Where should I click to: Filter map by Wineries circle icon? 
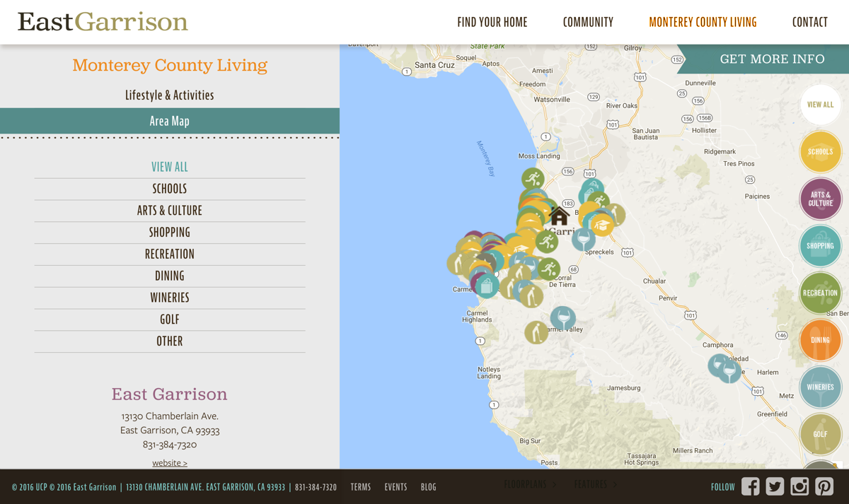click(x=821, y=387)
